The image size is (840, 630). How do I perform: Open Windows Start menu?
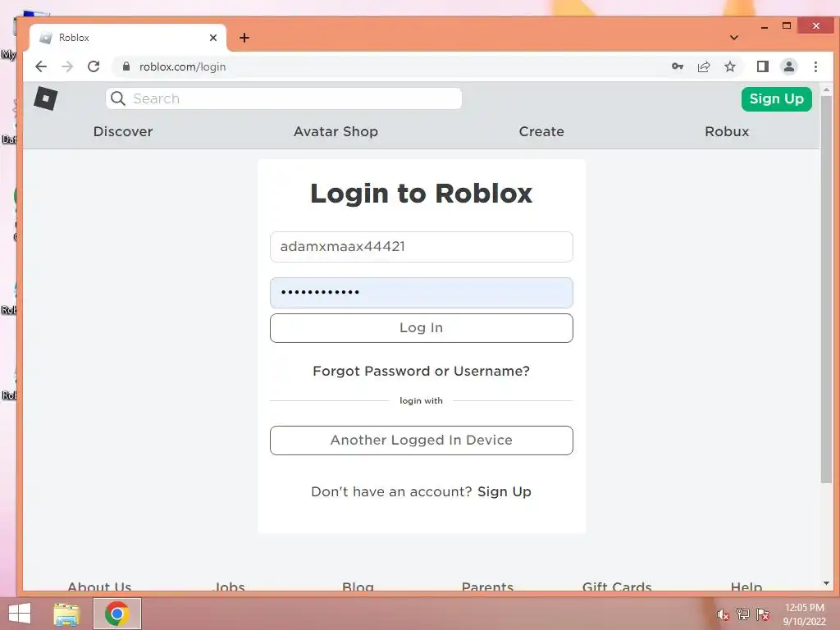(20, 614)
